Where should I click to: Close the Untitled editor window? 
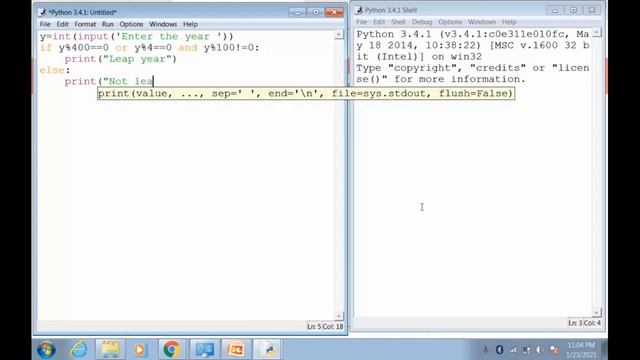click(334, 12)
